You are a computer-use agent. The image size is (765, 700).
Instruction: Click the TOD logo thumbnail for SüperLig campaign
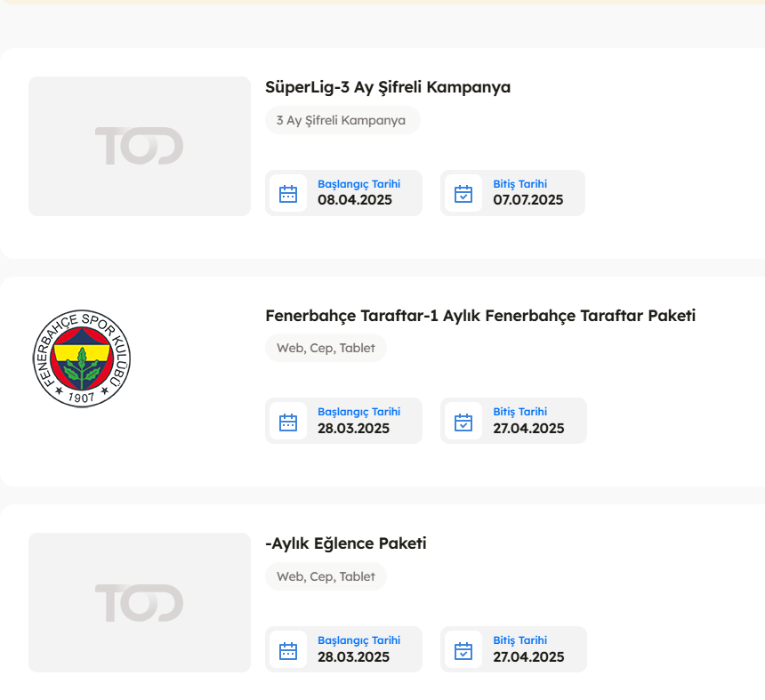click(140, 146)
